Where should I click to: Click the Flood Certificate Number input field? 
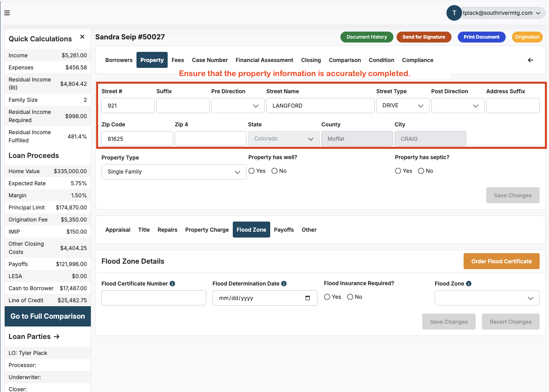[x=154, y=298]
